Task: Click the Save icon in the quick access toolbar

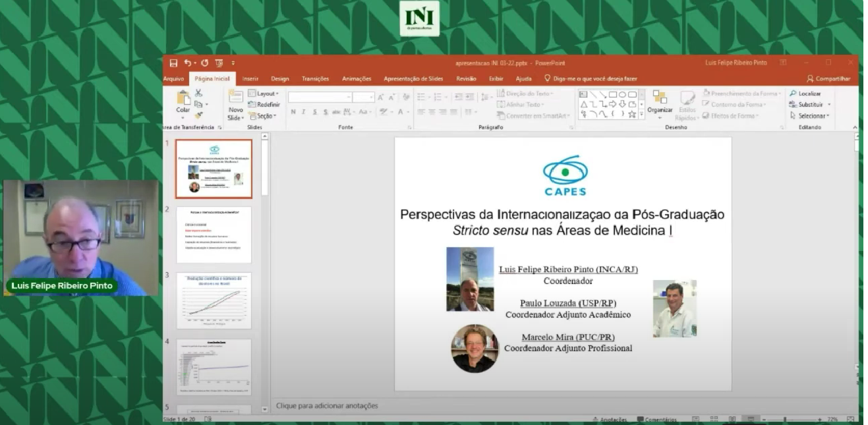Action: tap(173, 63)
